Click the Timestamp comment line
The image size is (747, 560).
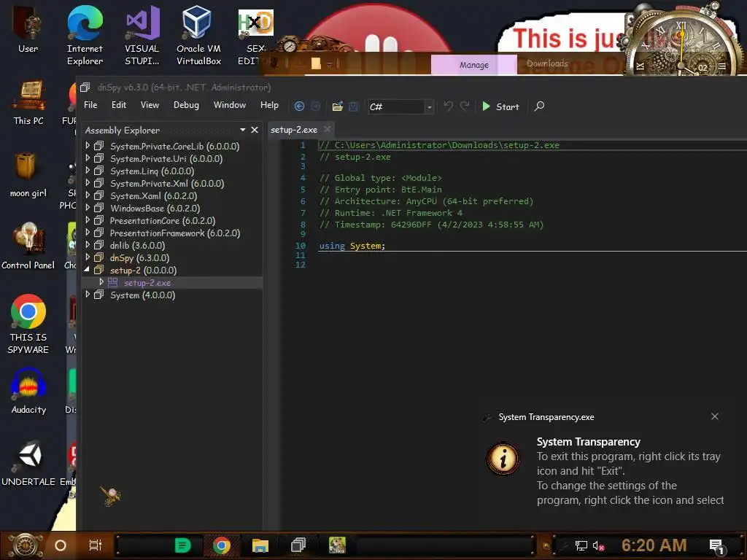431,225
